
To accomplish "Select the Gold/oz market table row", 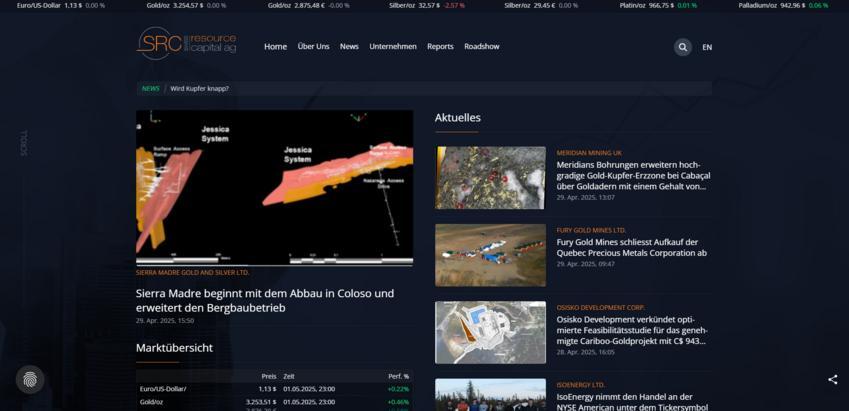I will pyautogui.click(x=275, y=402).
